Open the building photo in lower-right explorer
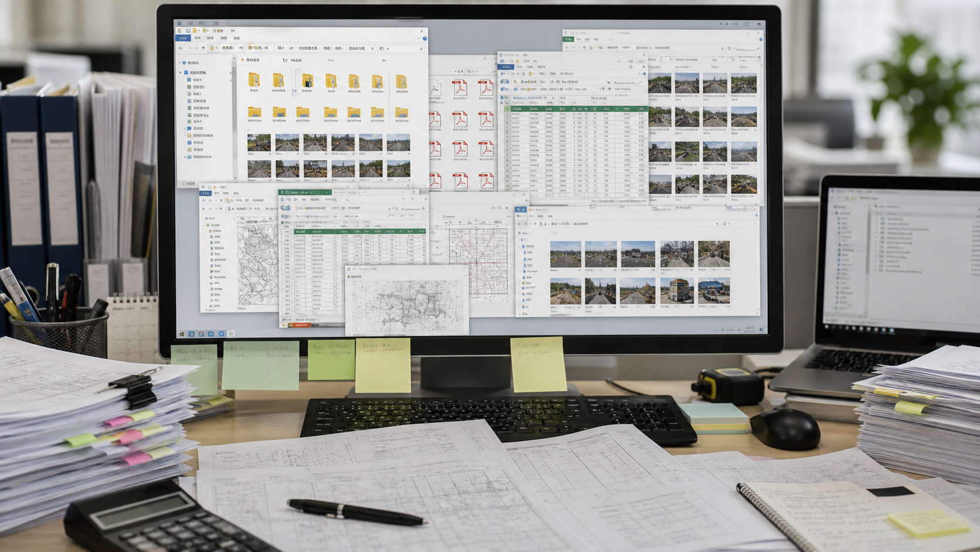The height and width of the screenshot is (552, 980). pyautogui.click(x=677, y=291)
